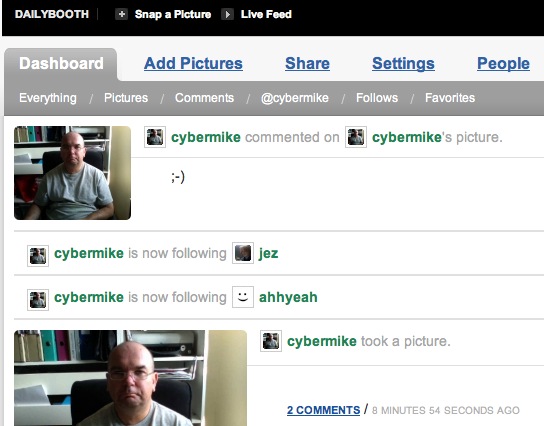This screenshot has height=426, width=544.
Task: Select the @cybermike mentions filter
Action: (295, 98)
